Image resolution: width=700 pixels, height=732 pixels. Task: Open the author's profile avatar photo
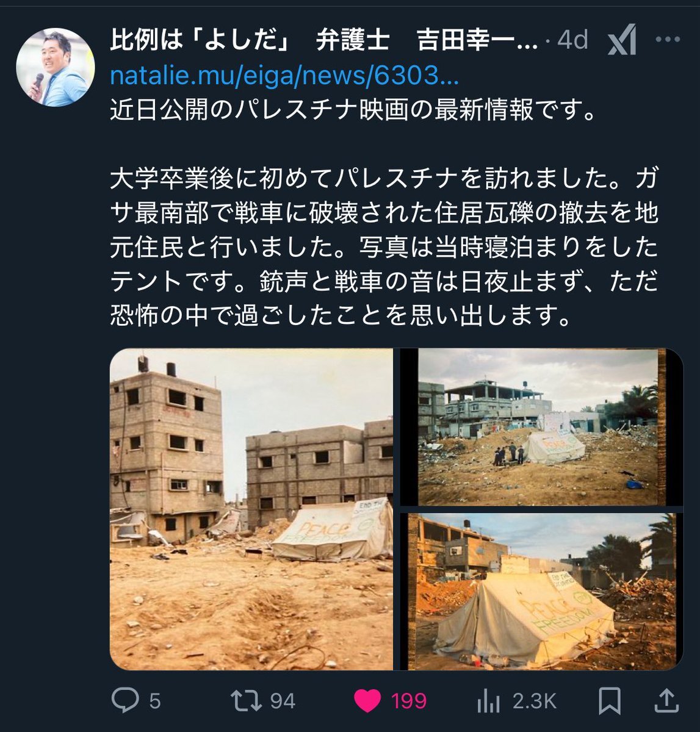click(56, 67)
